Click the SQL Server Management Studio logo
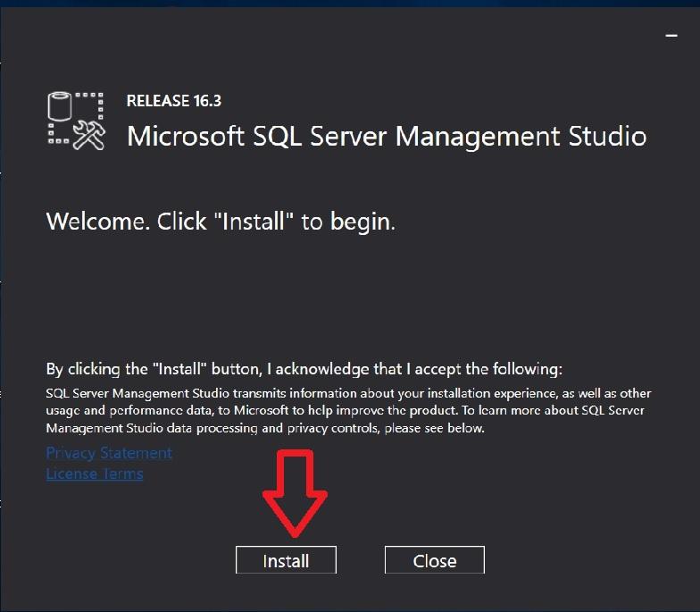 click(x=76, y=121)
